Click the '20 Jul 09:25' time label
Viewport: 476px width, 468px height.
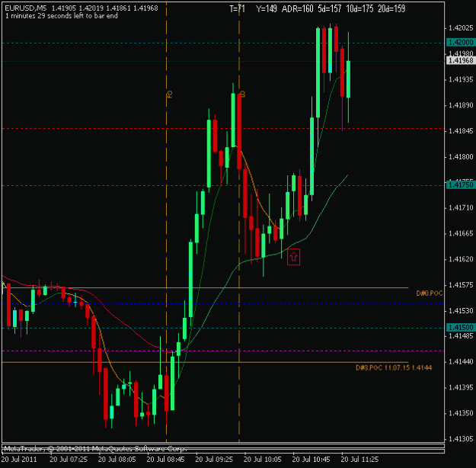pyautogui.click(x=214, y=459)
